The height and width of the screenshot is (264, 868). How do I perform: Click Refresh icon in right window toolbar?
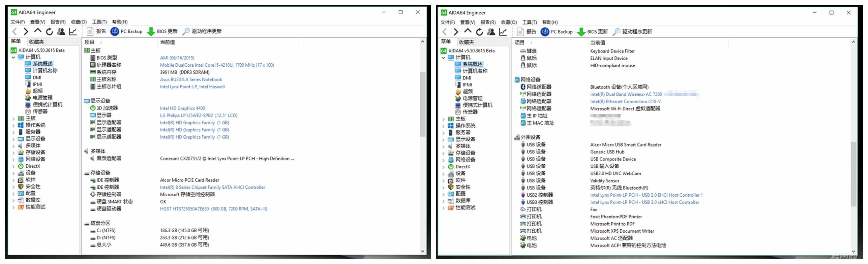coord(479,32)
